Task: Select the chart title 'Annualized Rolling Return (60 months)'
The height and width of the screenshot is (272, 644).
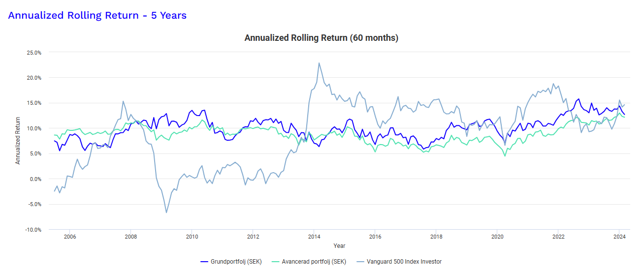Action: click(322, 38)
